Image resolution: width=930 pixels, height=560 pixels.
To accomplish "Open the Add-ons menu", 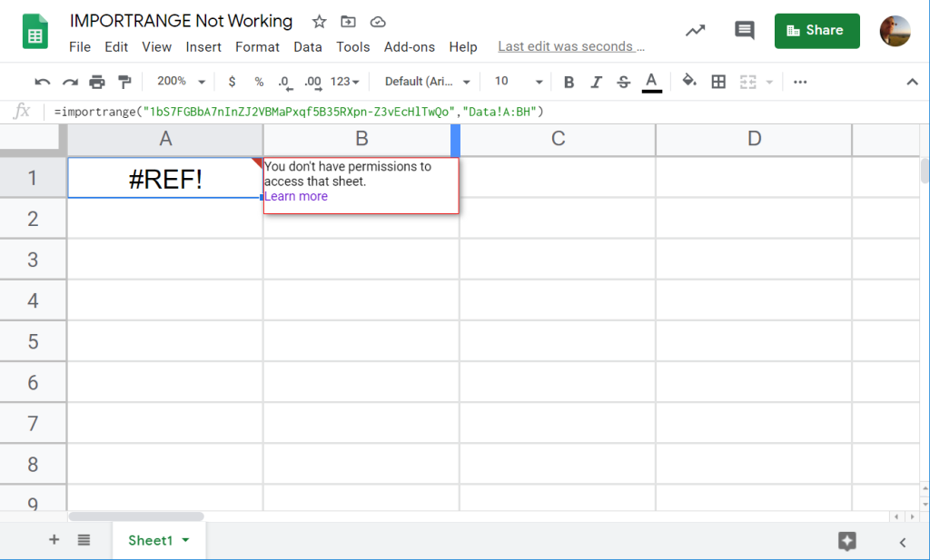I will coord(410,47).
